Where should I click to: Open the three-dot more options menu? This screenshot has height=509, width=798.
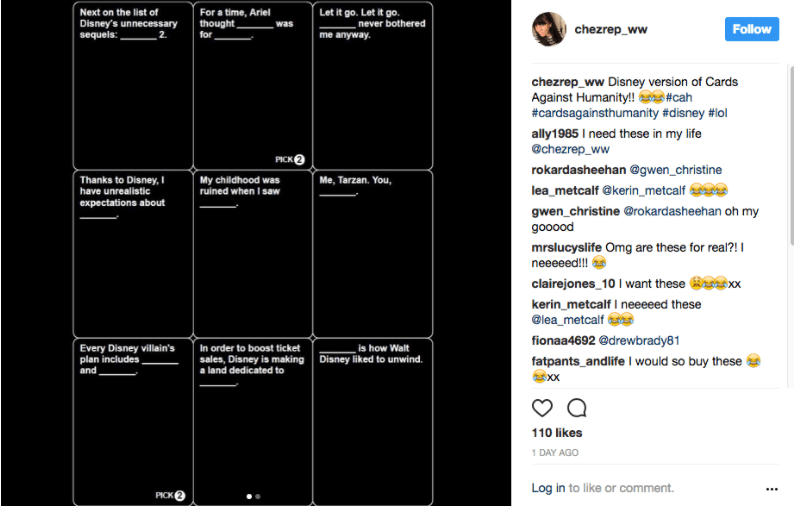[x=771, y=489]
